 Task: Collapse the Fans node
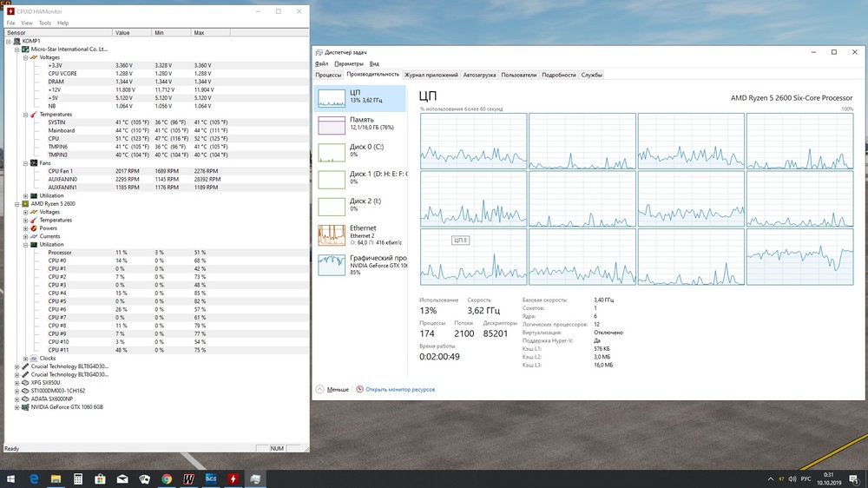click(25, 163)
